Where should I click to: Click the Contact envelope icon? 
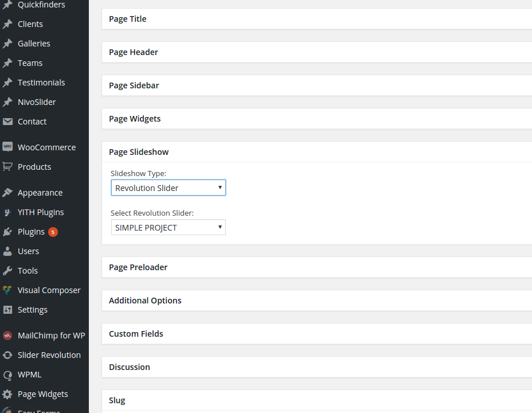pyautogui.click(x=7, y=122)
